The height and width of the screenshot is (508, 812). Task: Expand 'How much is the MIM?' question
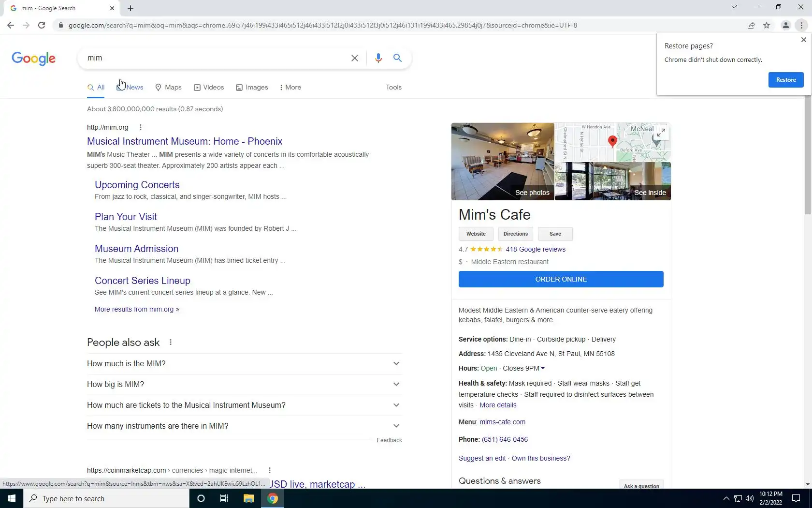[x=244, y=364]
